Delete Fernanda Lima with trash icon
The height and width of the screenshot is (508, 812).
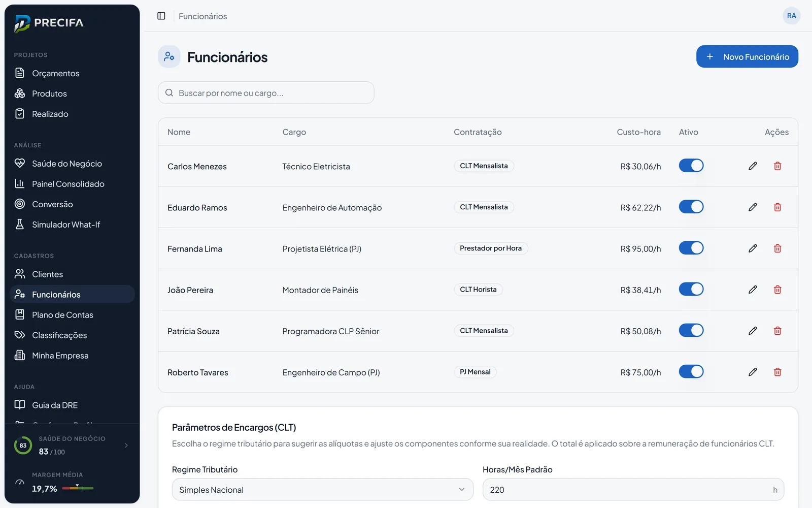(777, 248)
